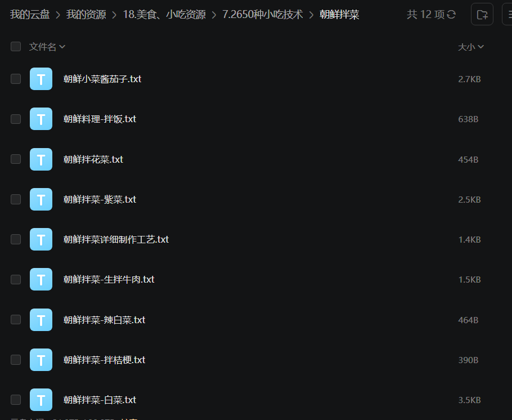Screen dimensions: 512x420
Task: Click file icon beside 朝鲜拌花菜.txt
Action: click(x=41, y=159)
